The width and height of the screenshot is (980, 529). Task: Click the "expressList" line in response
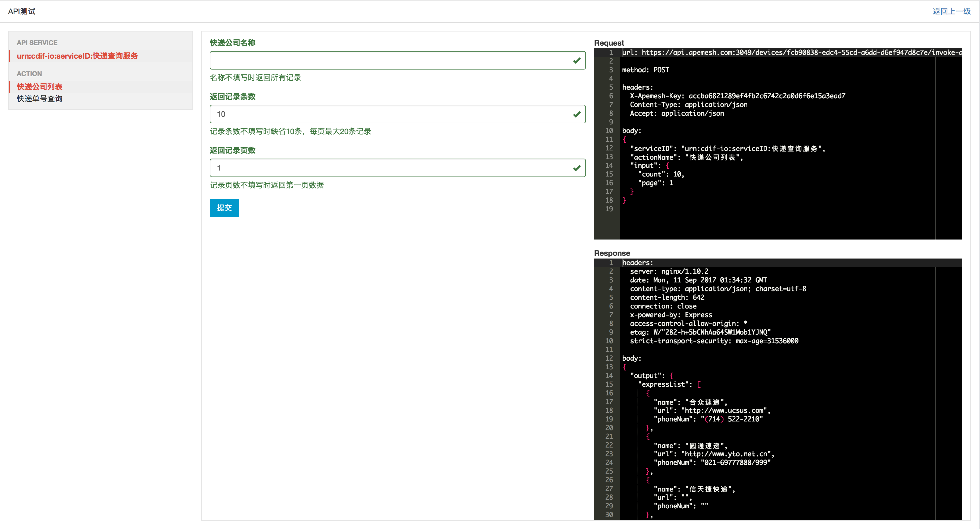click(669, 385)
